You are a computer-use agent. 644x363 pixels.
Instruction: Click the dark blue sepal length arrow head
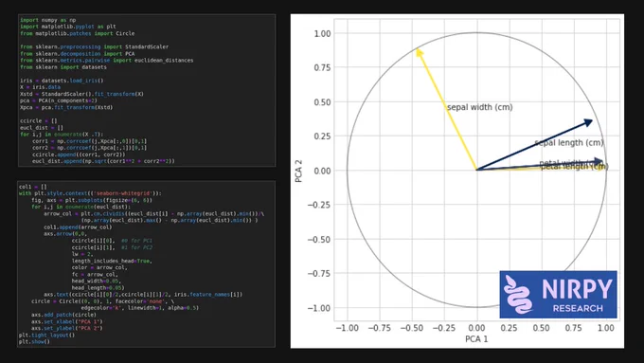[x=588, y=122]
